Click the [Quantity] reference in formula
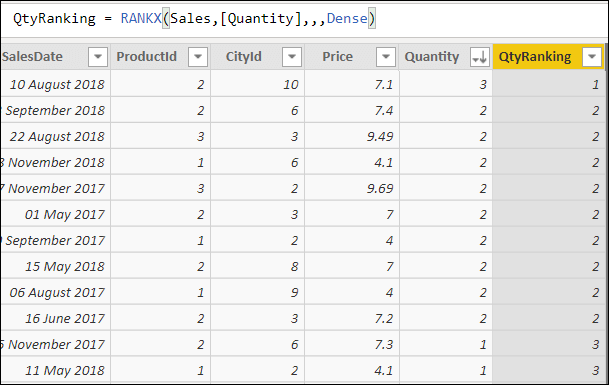Image resolution: width=609 pixels, height=385 pixels. (261, 19)
